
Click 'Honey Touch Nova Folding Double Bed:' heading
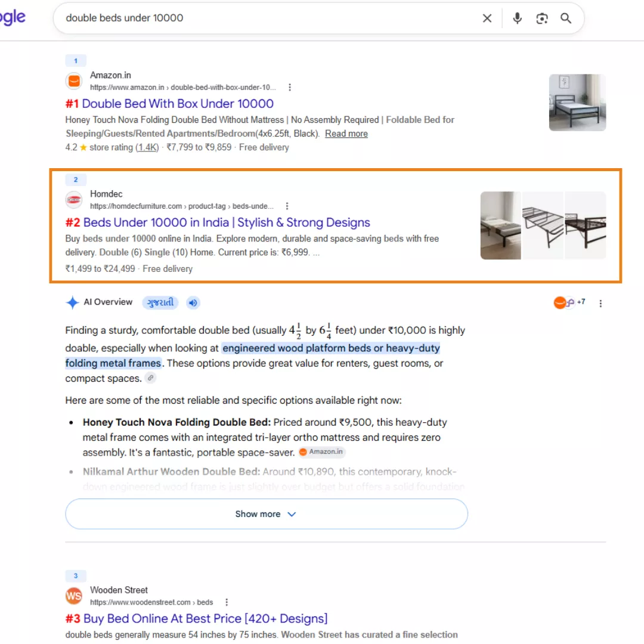tap(177, 422)
